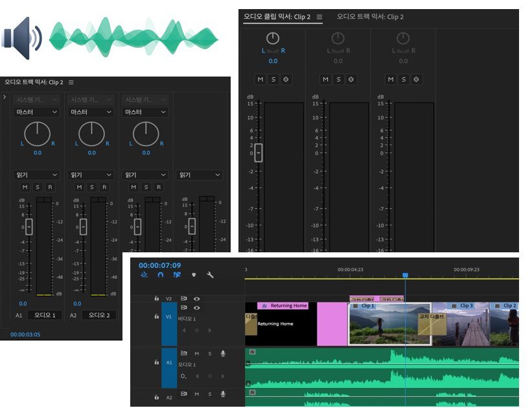The height and width of the screenshot is (408, 532).
Task: Click the add marker icon in timeline
Action: tap(193, 275)
